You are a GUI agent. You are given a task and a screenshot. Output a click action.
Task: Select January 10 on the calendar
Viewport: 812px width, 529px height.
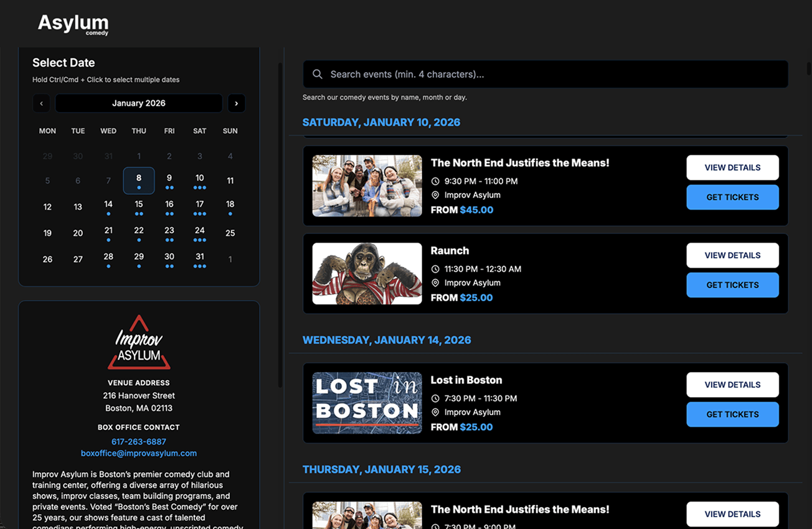200,180
